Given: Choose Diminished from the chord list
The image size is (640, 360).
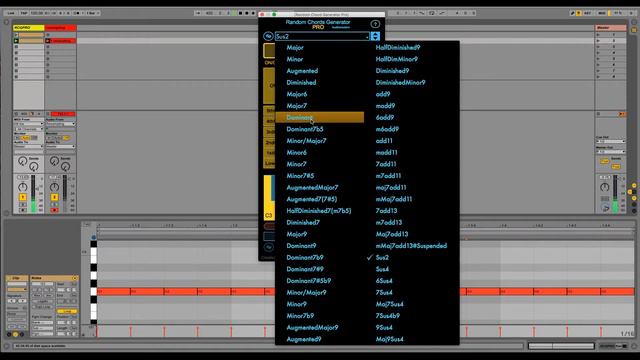Looking at the screenshot, I should [301, 82].
